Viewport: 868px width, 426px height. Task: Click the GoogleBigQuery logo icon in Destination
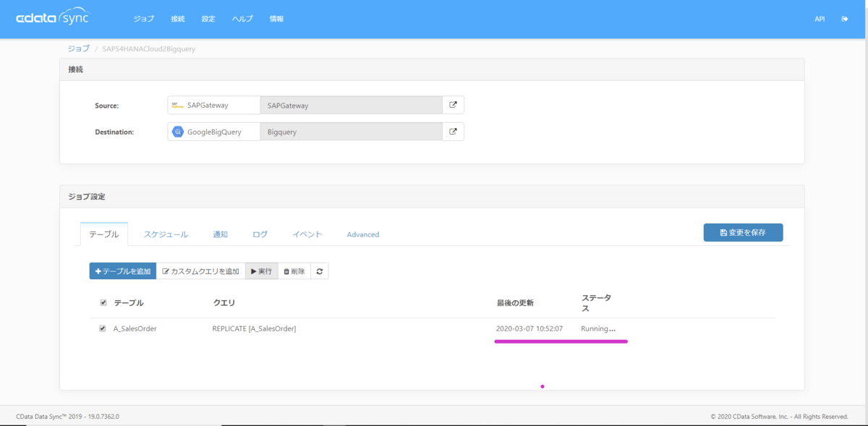177,132
